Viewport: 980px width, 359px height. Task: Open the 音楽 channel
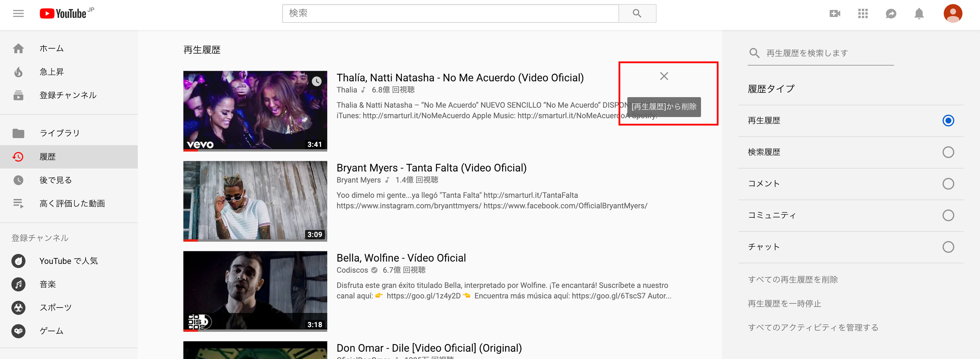(x=69, y=284)
